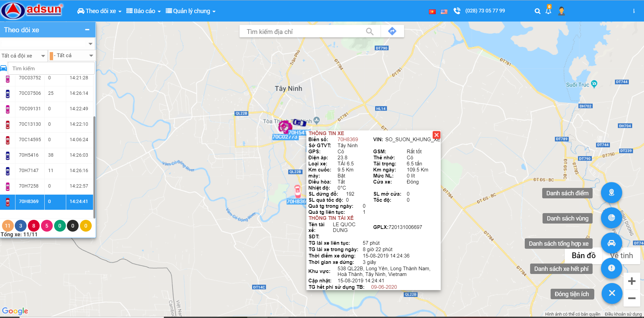Select vehicle 70C07506 in the list
The height and width of the screenshot is (318, 644).
[x=47, y=93]
